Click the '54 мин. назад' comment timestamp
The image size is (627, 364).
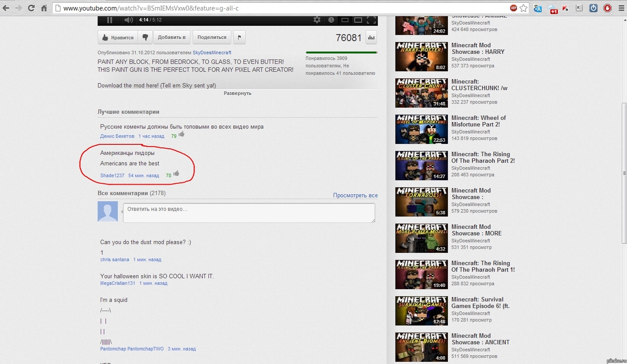click(144, 175)
